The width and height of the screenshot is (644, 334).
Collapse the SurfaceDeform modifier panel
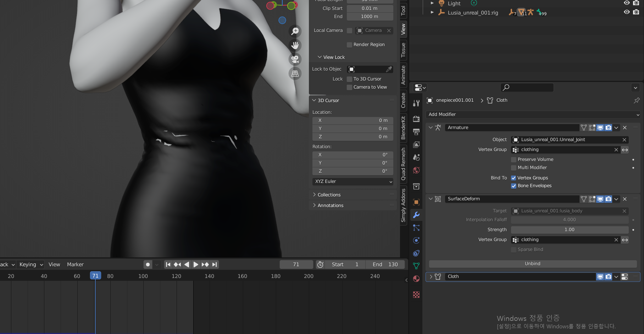pyautogui.click(x=431, y=199)
